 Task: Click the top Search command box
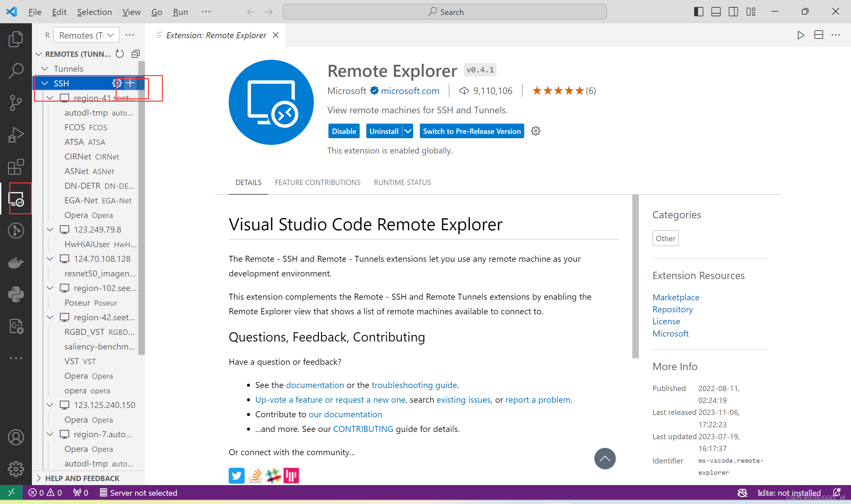click(444, 12)
